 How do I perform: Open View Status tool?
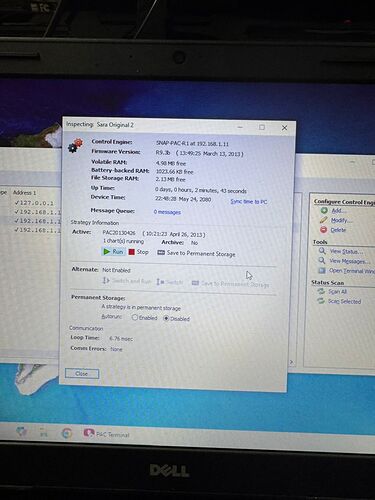pos(341,251)
